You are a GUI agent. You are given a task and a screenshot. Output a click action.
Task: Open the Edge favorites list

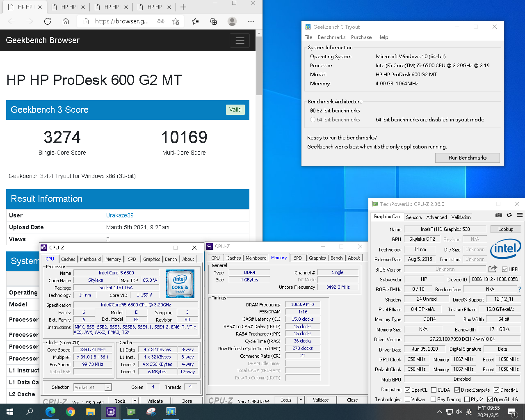point(195,21)
